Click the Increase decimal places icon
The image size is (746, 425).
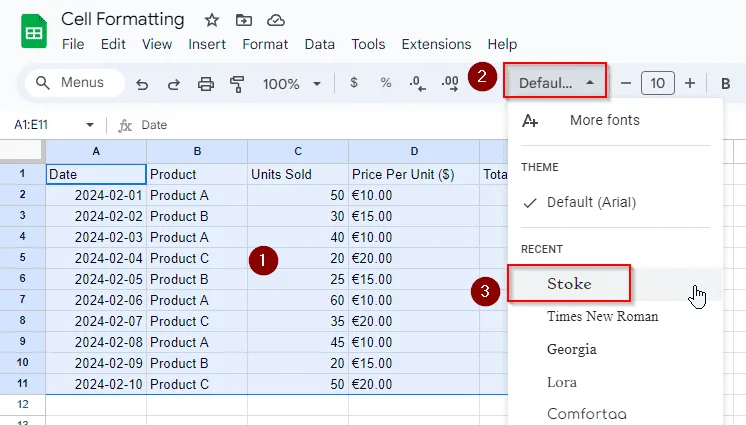click(450, 83)
